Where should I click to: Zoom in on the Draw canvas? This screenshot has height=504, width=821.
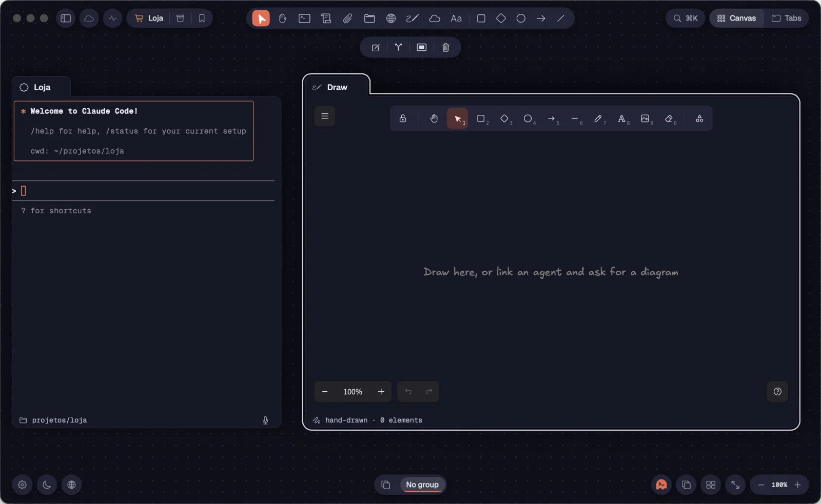(x=381, y=392)
